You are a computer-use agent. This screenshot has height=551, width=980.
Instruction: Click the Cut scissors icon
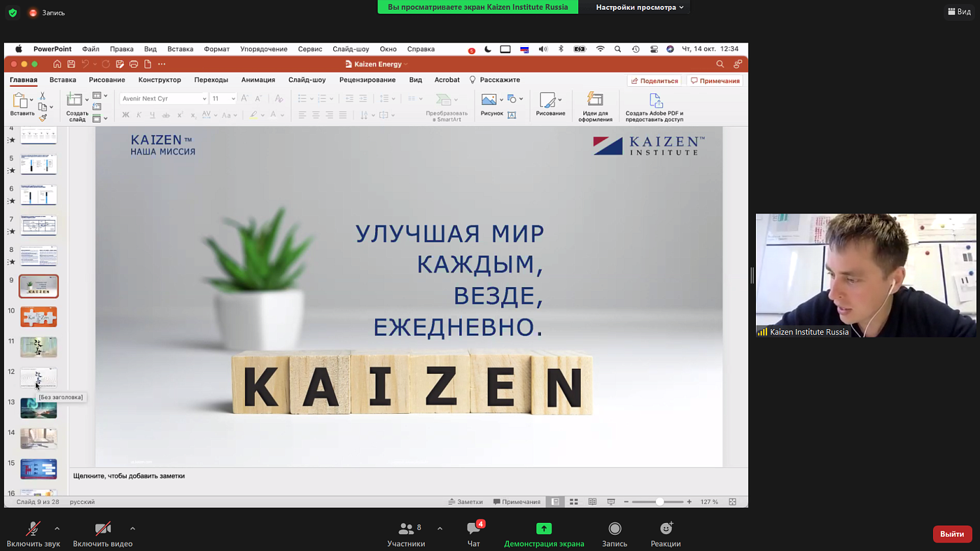(x=42, y=96)
